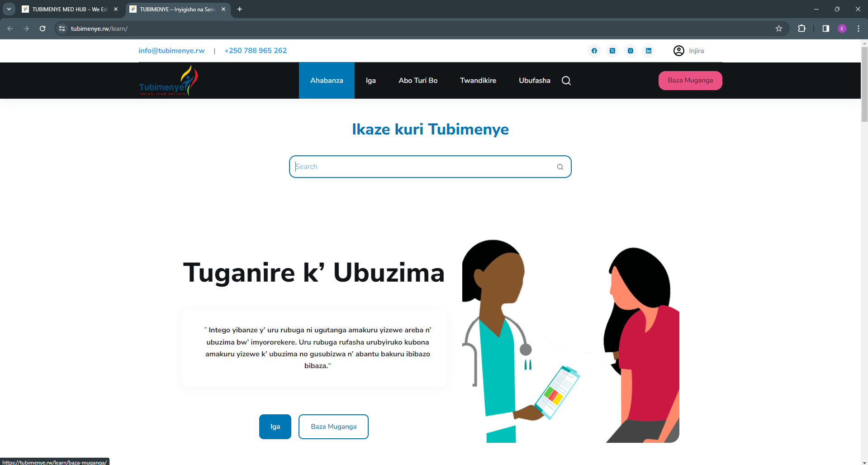
Task: Open the Chrome profile avatar
Action: [842, 29]
